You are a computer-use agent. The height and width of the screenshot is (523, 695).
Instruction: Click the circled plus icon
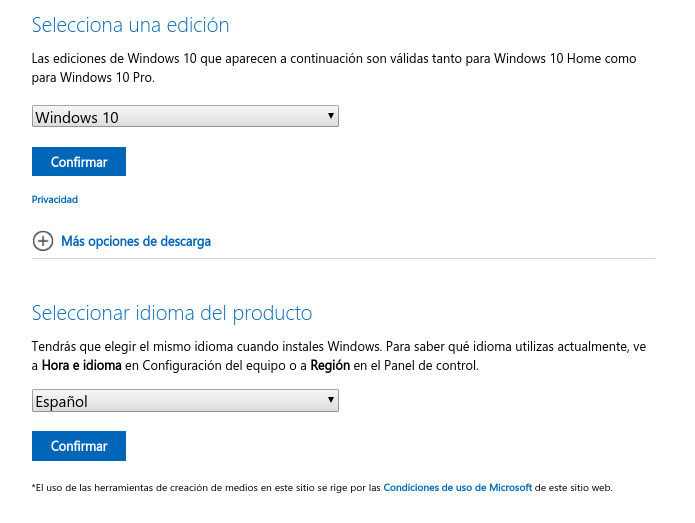click(x=43, y=241)
